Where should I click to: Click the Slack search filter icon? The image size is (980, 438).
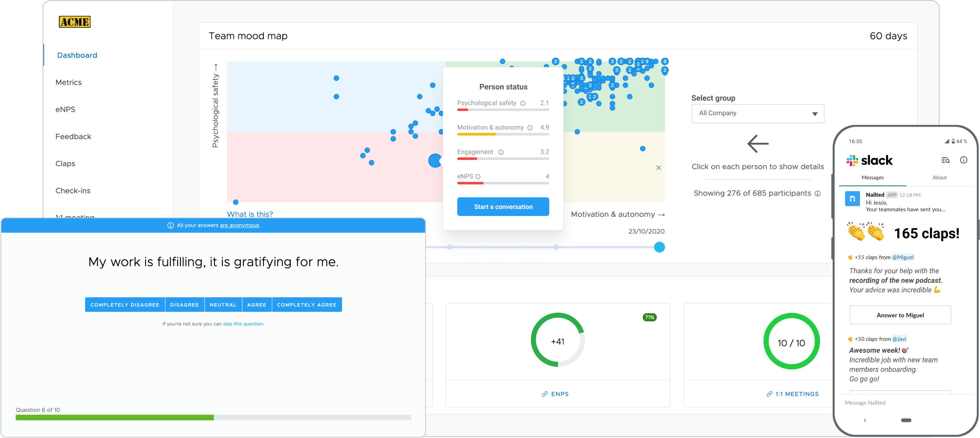coord(945,160)
